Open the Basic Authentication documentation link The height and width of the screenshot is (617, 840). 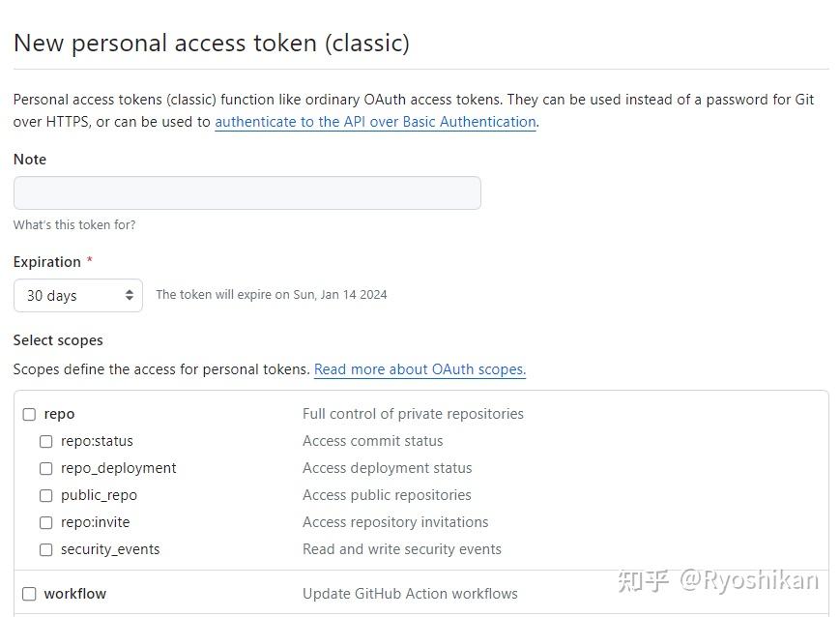pos(375,121)
